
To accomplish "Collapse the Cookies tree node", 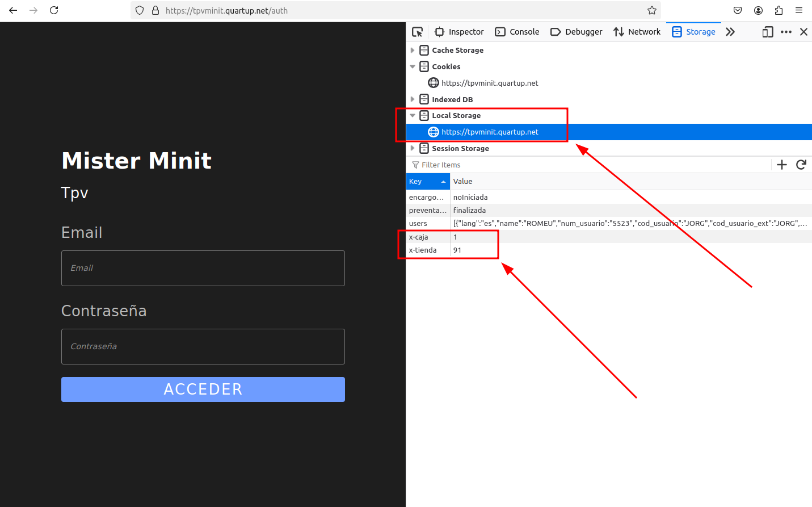I will click(x=413, y=66).
